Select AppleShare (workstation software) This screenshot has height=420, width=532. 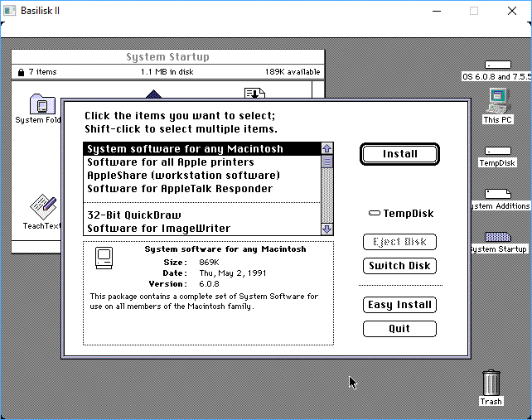[202, 176]
